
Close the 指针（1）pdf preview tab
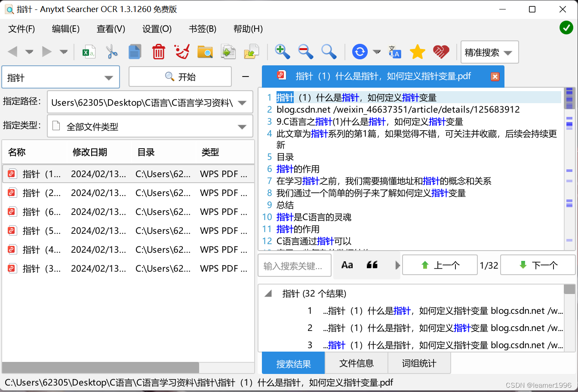(495, 77)
